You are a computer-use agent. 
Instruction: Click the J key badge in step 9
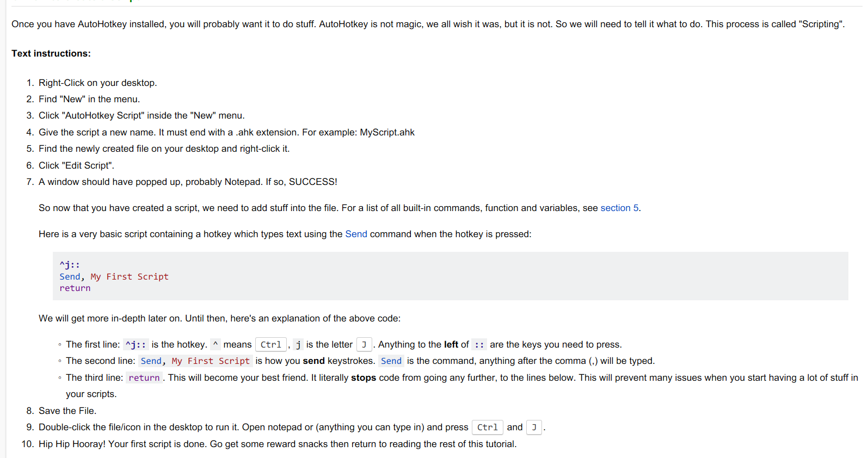[534, 427]
